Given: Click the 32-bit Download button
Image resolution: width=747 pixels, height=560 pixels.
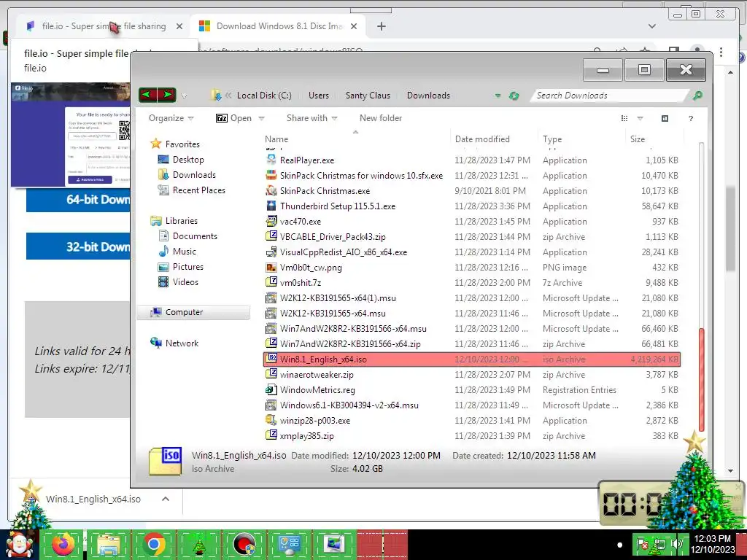Looking at the screenshot, I should pos(78,246).
